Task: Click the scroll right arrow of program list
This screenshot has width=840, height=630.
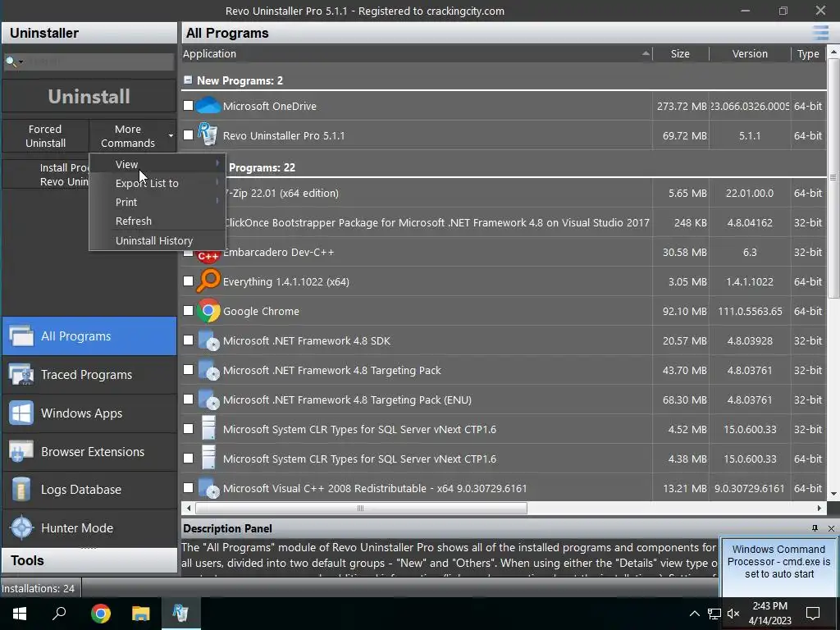Action: [x=819, y=508]
